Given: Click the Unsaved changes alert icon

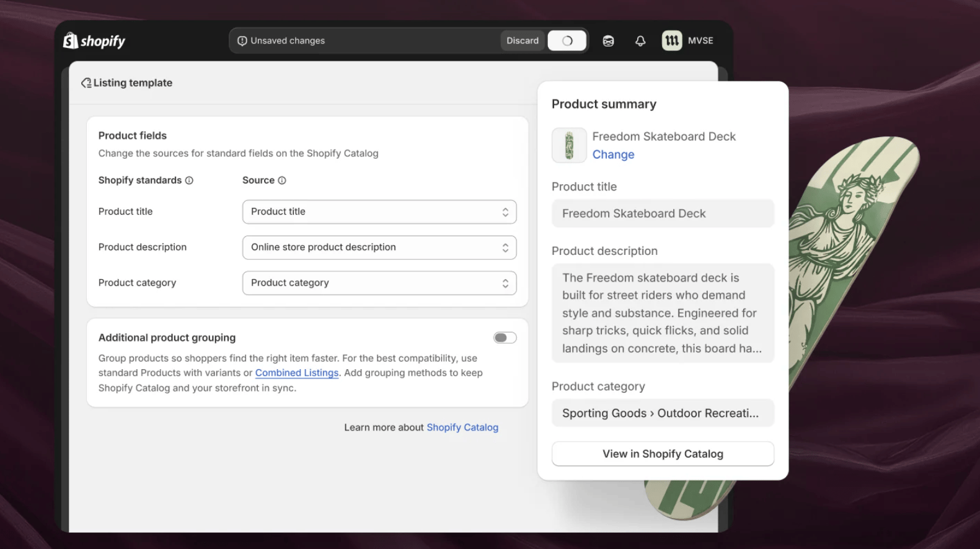Looking at the screenshot, I should (x=242, y=41).
